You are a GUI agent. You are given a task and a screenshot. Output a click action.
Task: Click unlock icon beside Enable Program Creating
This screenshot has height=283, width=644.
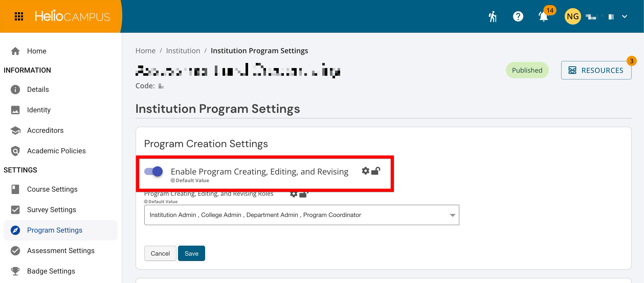pyautogui.click(x=376, y=171)
